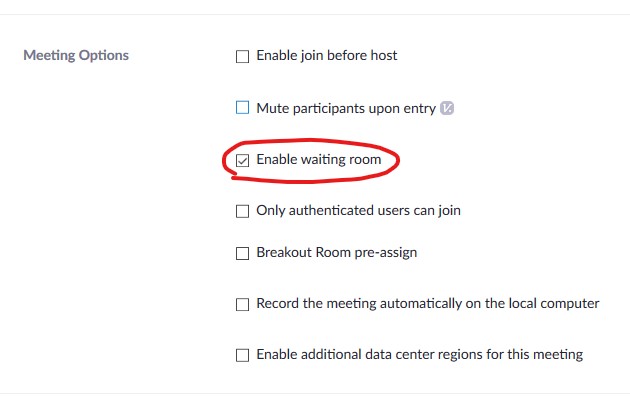Check the Mute participants upon entry box
630x406 pixels.
242,108
